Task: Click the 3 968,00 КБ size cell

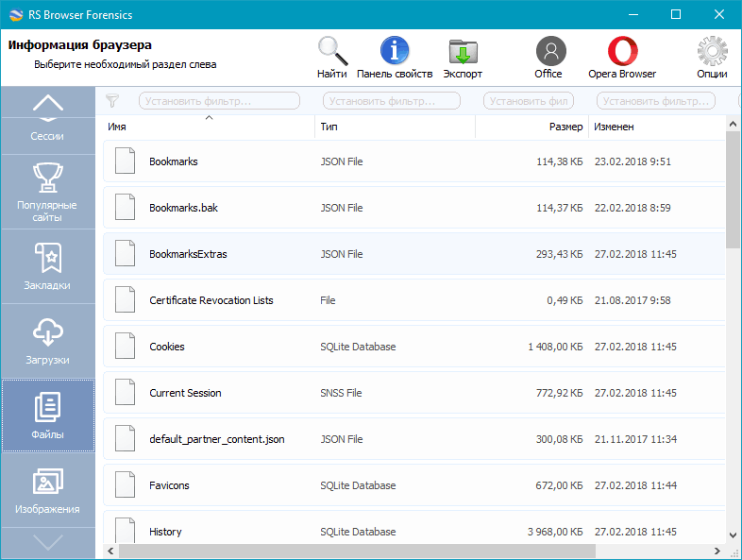Action: coord(555,532)
